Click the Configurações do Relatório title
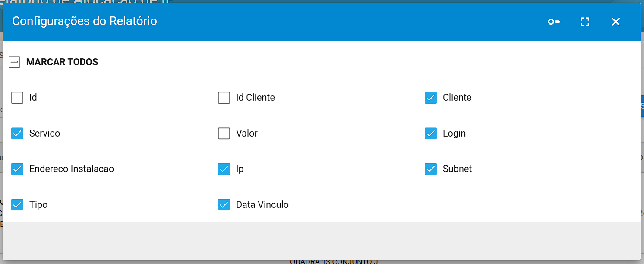 tap(85, 21)
